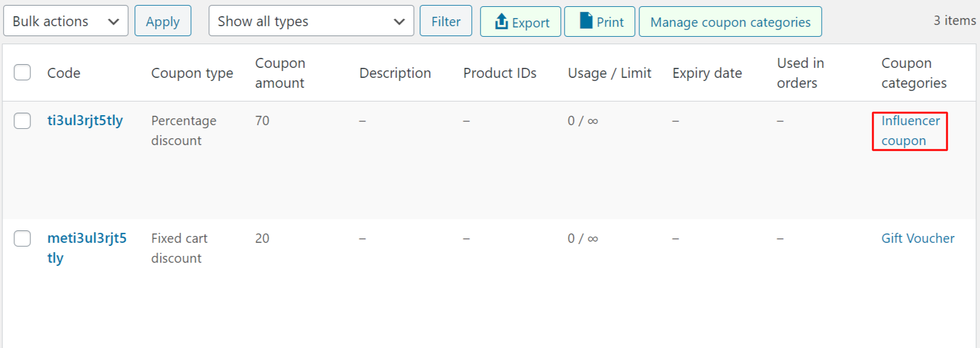
Task: Click the Export button label
Action: 530,22
